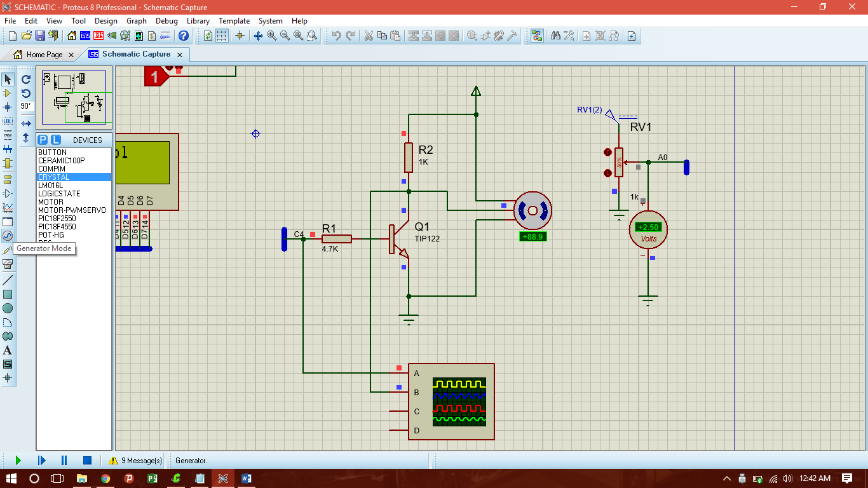Select 2D Graphics Box tool

[x=8, y=294]
